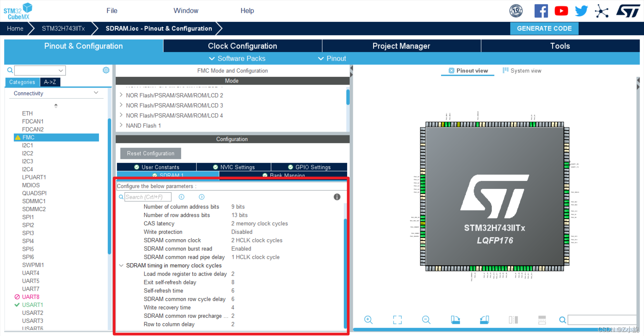This screenshot has height=336, width=644.
Task: Open the YouTube link icon
Action: coord(561,11)
